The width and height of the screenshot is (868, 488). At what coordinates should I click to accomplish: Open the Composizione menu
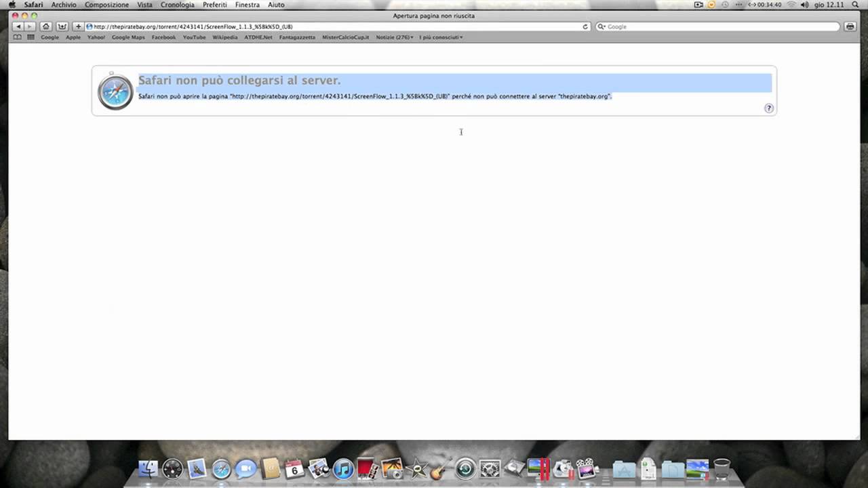[x=106, y=5]
